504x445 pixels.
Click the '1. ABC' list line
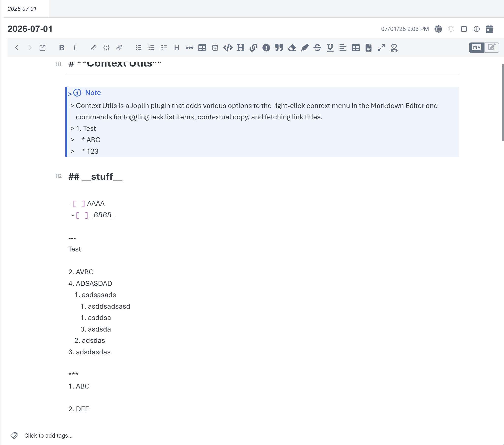79,386
